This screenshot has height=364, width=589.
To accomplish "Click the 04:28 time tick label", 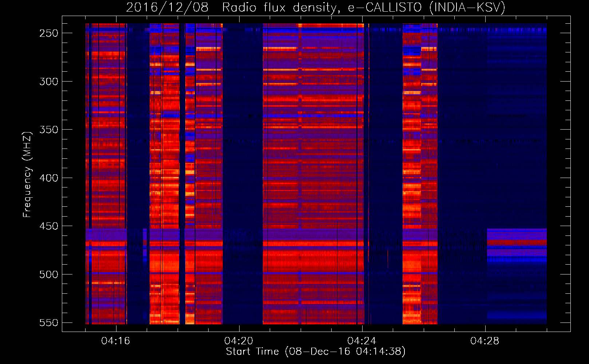I will (x=485, y=341).
